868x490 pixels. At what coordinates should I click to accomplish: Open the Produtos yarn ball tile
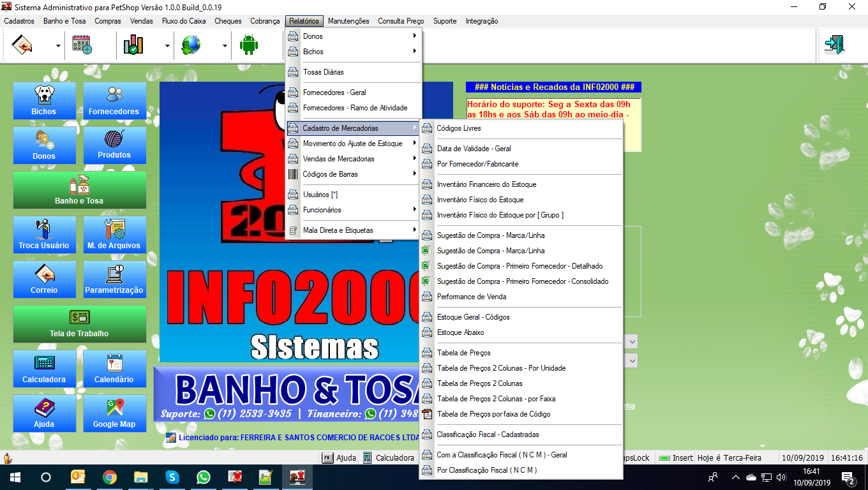coord(114,145)
